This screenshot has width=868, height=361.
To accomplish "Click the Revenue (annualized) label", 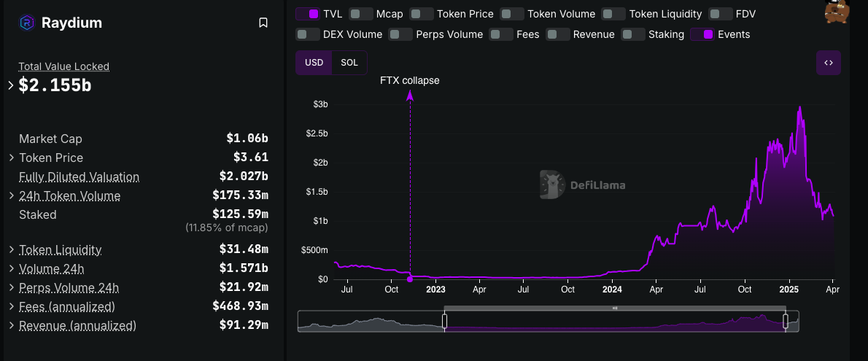I will point(77,325).
